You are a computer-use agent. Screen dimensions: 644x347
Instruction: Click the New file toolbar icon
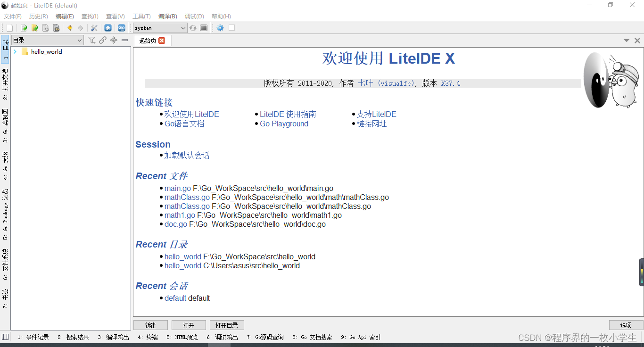9,28
